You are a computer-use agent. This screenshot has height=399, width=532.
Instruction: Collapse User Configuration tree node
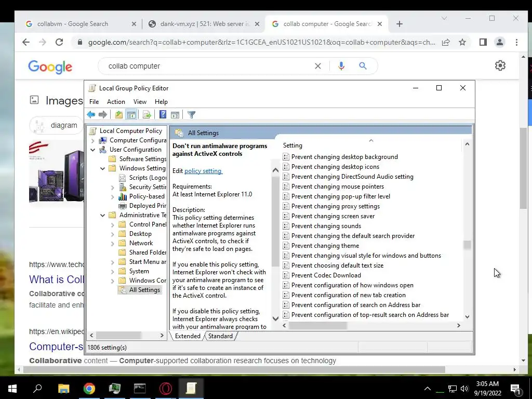click(x=92, y=150)
